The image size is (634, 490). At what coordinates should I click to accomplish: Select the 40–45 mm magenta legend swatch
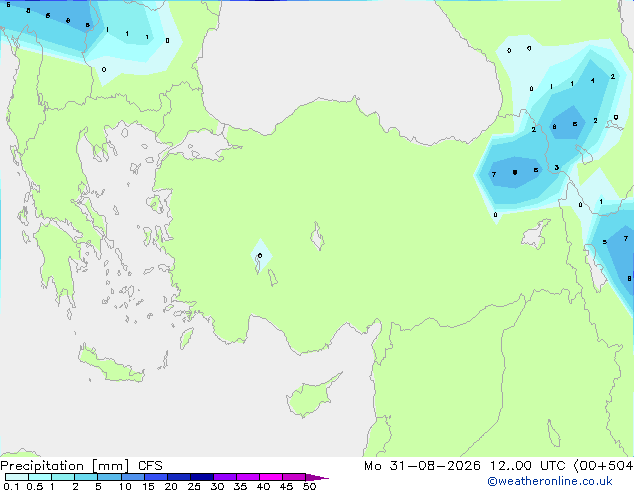[271, 477]
